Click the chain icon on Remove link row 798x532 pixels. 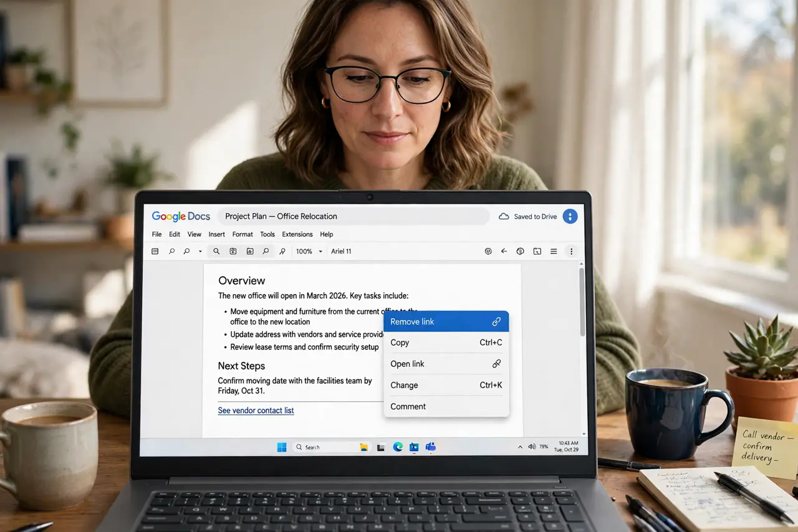[x=496, y=321]
